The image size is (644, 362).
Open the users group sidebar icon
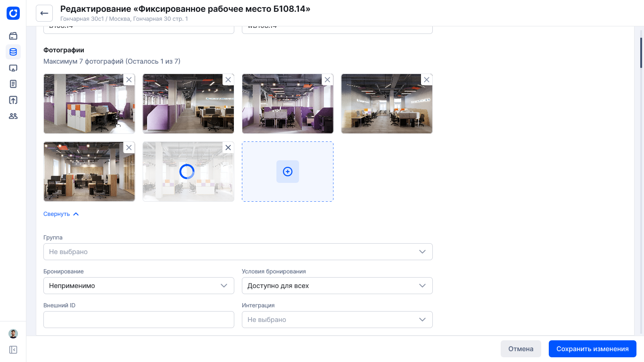(x=13, y=116)
